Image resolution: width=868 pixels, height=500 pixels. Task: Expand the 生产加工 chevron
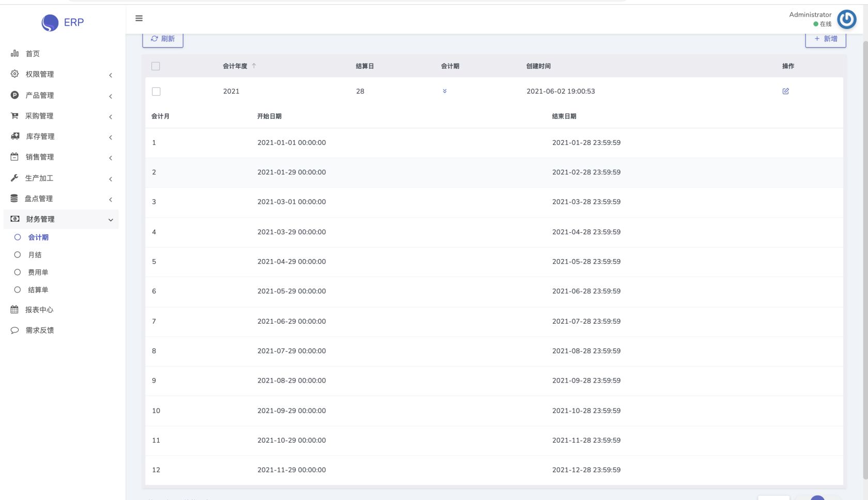(111, 179)
